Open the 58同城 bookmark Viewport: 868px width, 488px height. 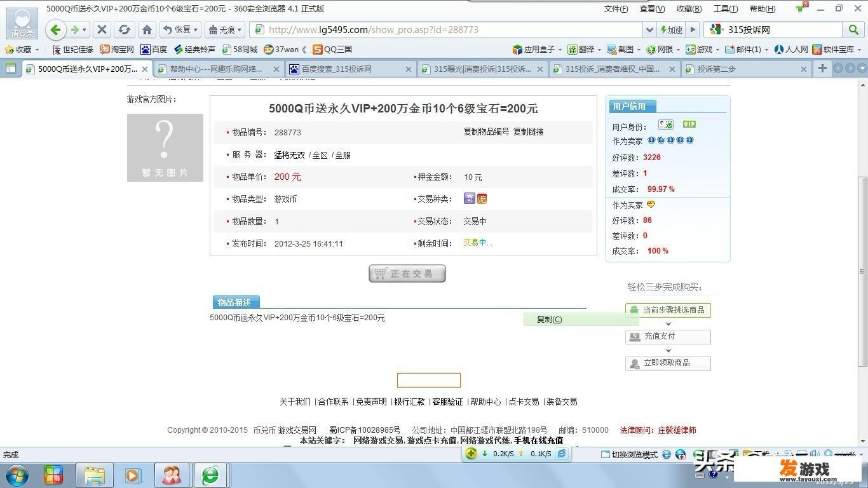239,49
